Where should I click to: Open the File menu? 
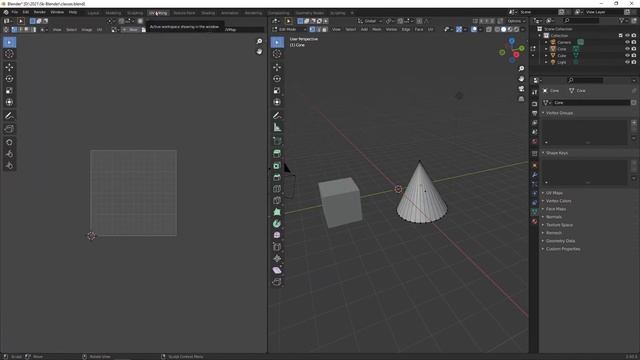[14, 12]
